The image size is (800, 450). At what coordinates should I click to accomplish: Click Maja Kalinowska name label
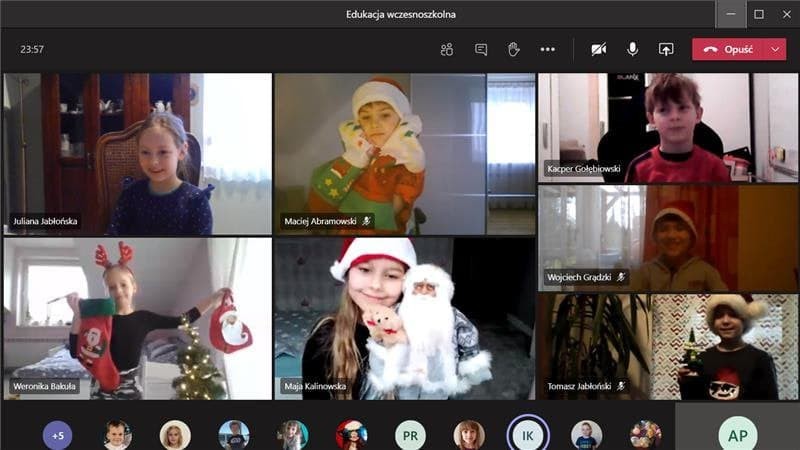[315, 386]
